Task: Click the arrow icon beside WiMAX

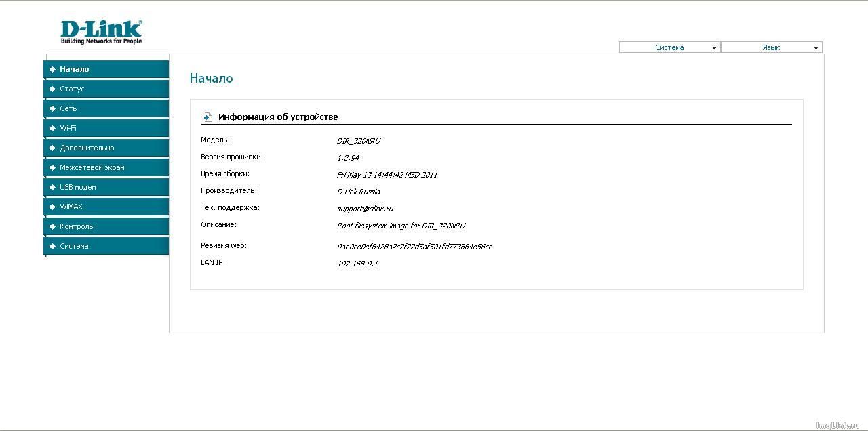Action: 52,207
